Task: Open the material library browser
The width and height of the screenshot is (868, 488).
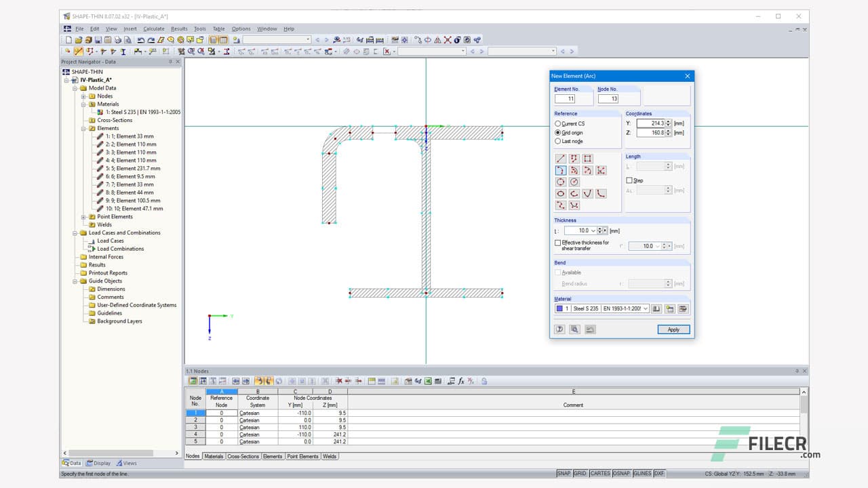Action: (656, 308)
